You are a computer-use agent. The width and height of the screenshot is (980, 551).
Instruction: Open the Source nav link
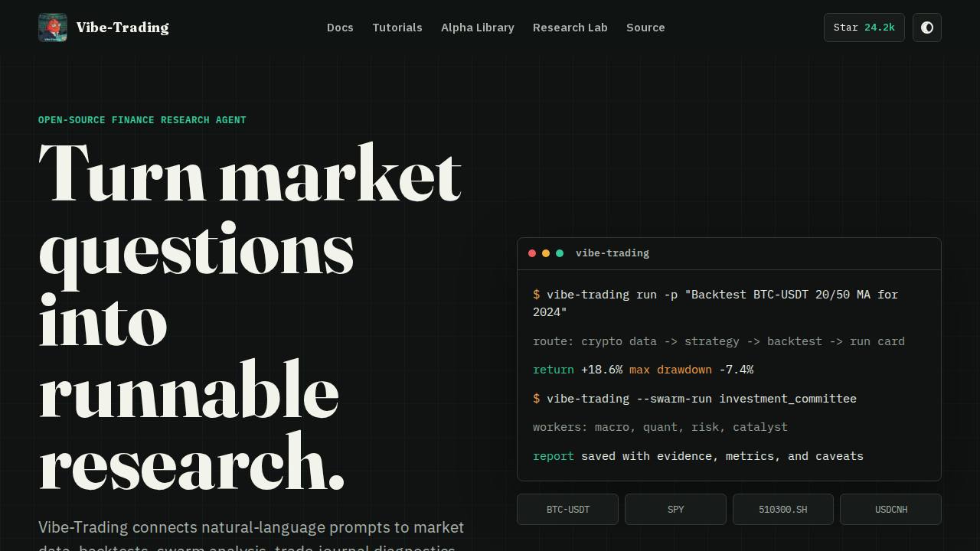(x=645, y=28)
